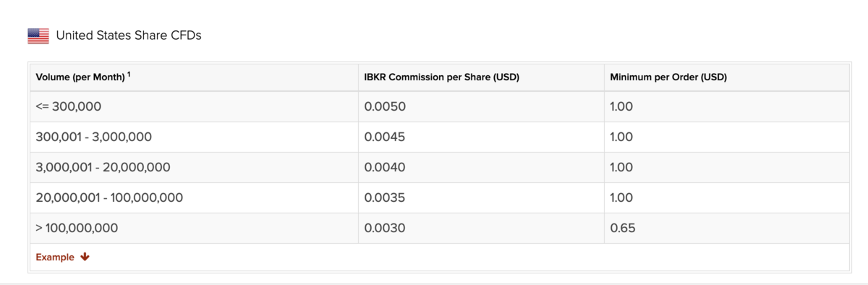Select the 3,000,001 - 20,000,000 tier cell
Screen dimensions: 868x285
click(103, 167)
